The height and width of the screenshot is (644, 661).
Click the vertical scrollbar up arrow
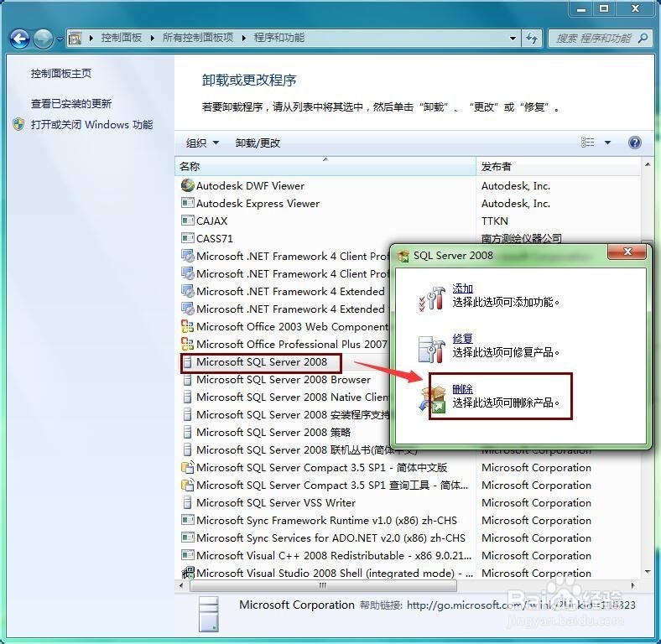tap(648, 165)
